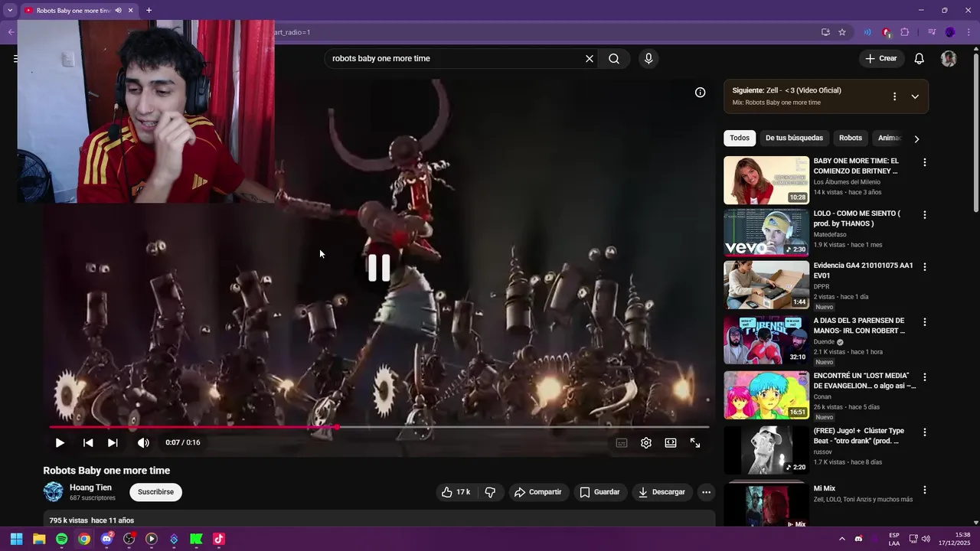Image resolution: width=980 pixels, height=551 pixels.
Task: Enter fullscreen mode
Action: coord(695,442)
